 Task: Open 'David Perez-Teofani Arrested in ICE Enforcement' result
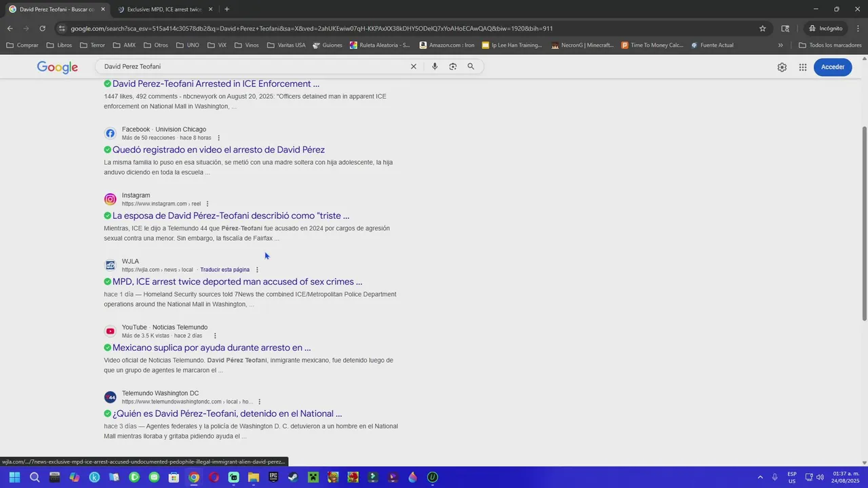[216, 84]
